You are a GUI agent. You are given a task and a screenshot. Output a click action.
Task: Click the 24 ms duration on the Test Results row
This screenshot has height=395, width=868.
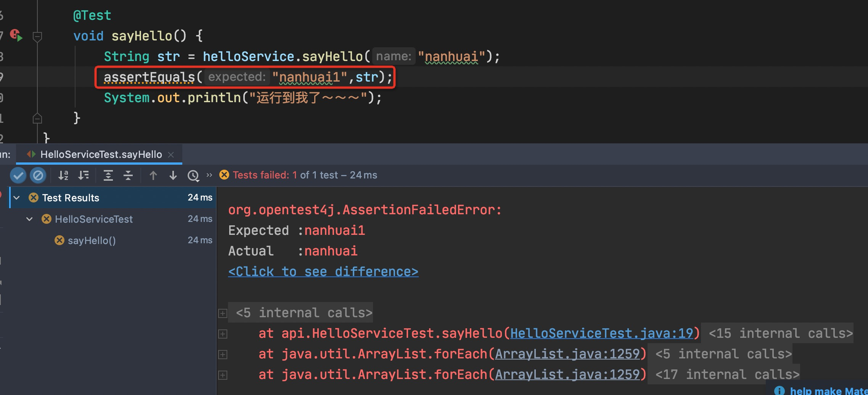point(200,197)
